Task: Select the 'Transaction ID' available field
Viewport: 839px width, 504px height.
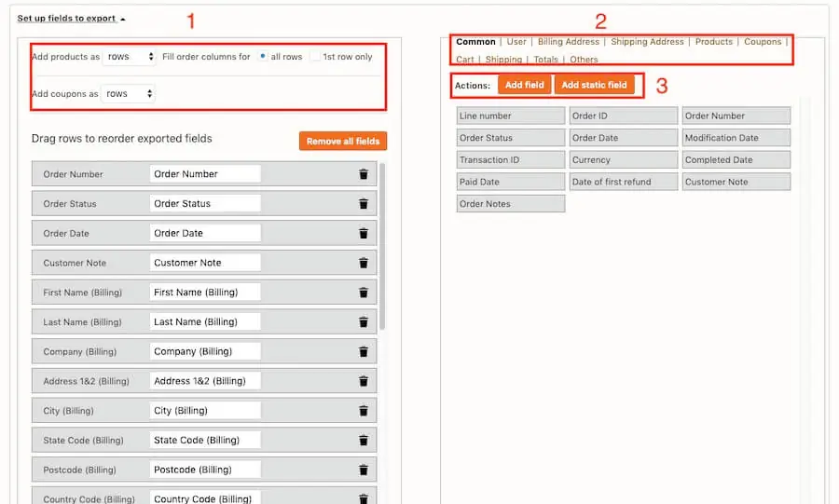Action: pyautogui.click(x=511, y=160)
